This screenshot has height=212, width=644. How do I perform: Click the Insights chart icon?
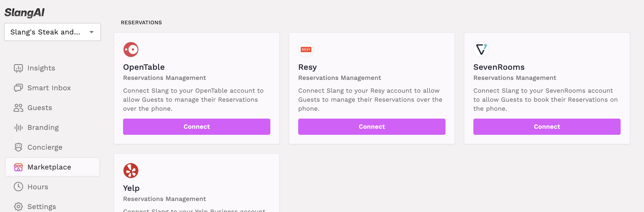(18, 68)
